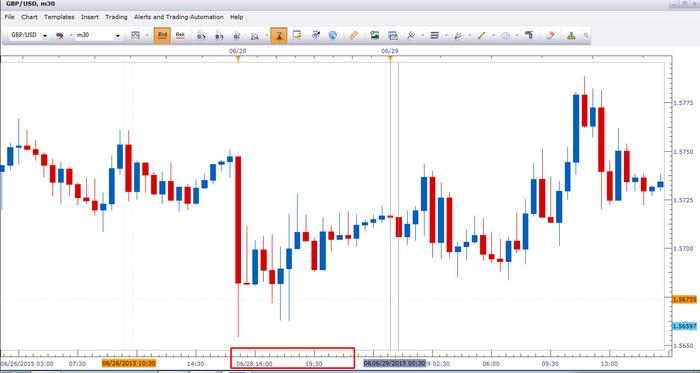Click the 13:00 time axis label
Viewport: 700px width, 373px height.
609,364
